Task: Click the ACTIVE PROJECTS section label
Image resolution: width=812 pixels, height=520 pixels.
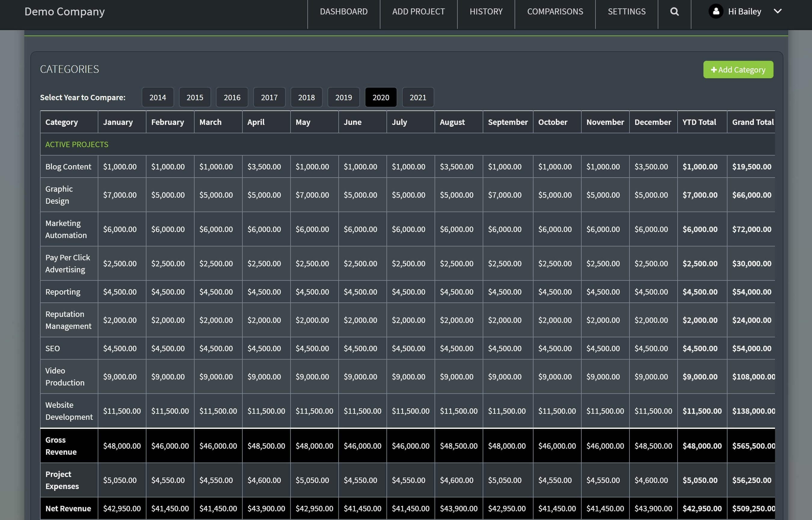Action: click(x=77, y=144)
